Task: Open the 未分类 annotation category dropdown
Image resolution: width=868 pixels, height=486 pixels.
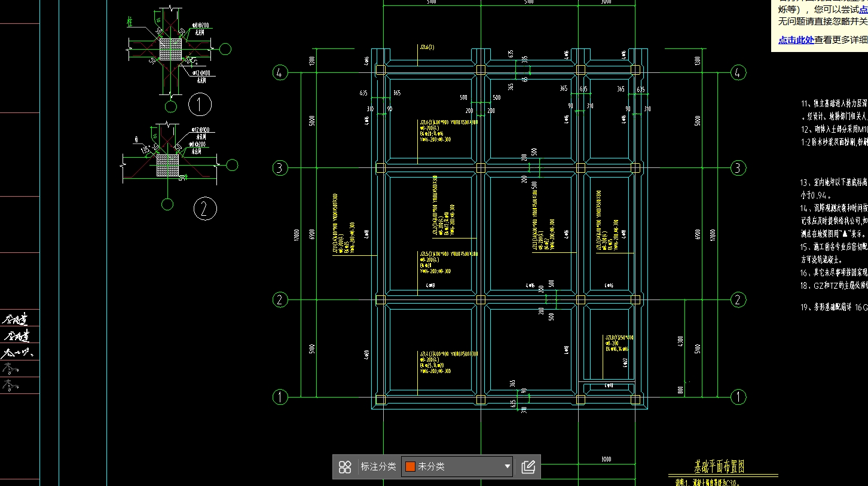Action: [x=457, y=467]
